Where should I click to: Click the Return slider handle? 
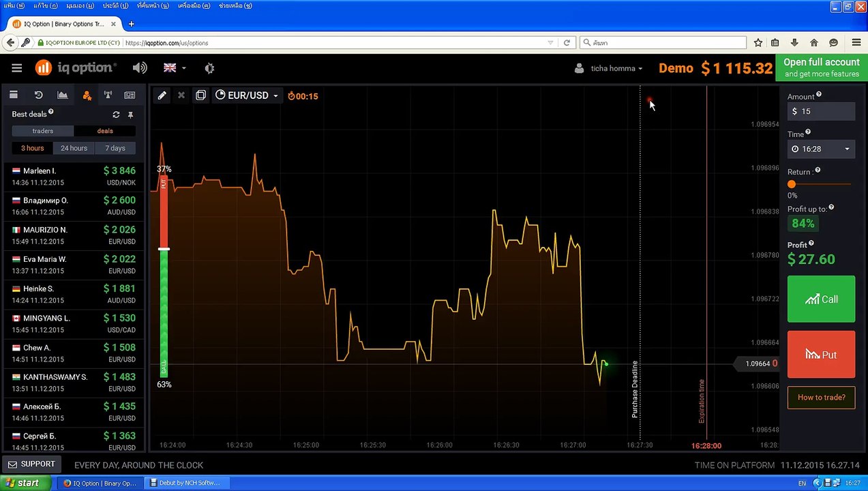pos(792,184)
